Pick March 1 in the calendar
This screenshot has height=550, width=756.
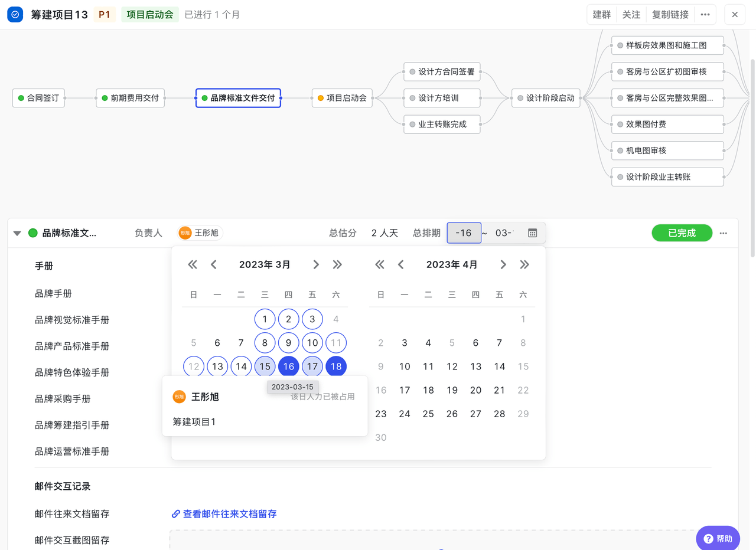coord(265,319)
